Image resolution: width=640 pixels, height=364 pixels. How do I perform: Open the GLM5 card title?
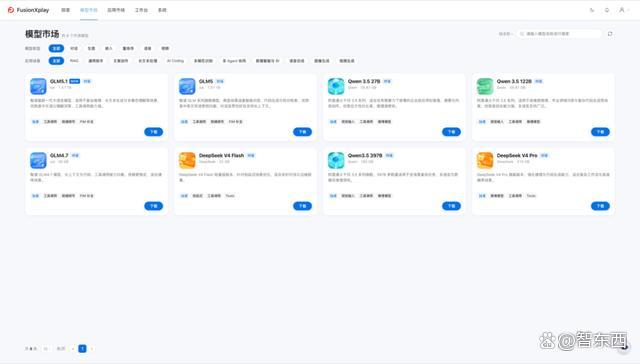point(206,81)
